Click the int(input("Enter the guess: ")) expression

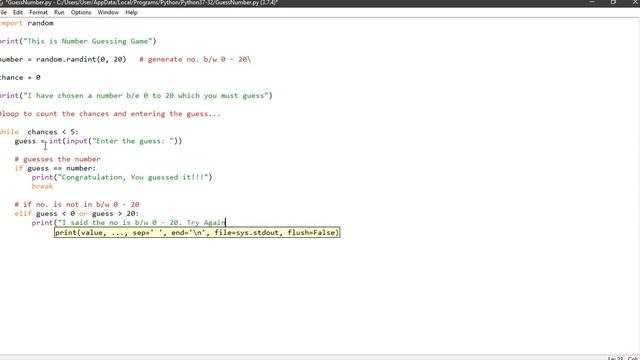(x=116, y=141)
